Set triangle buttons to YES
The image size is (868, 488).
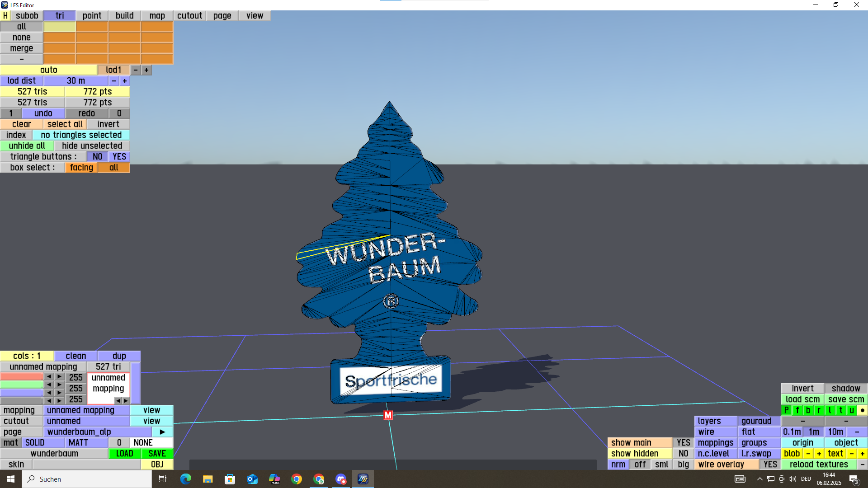click(119, 157)
